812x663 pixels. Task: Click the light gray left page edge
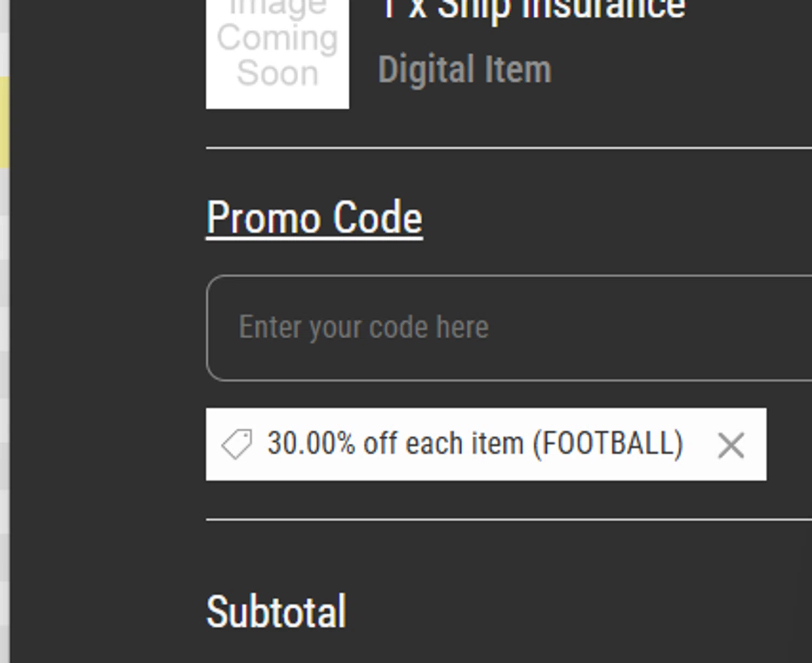click(x=4, y=379)
